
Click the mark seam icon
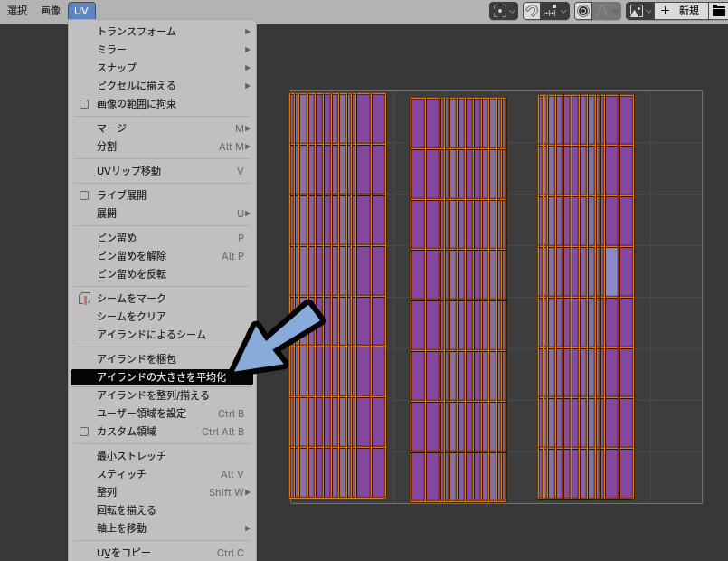tap(84, 299)
